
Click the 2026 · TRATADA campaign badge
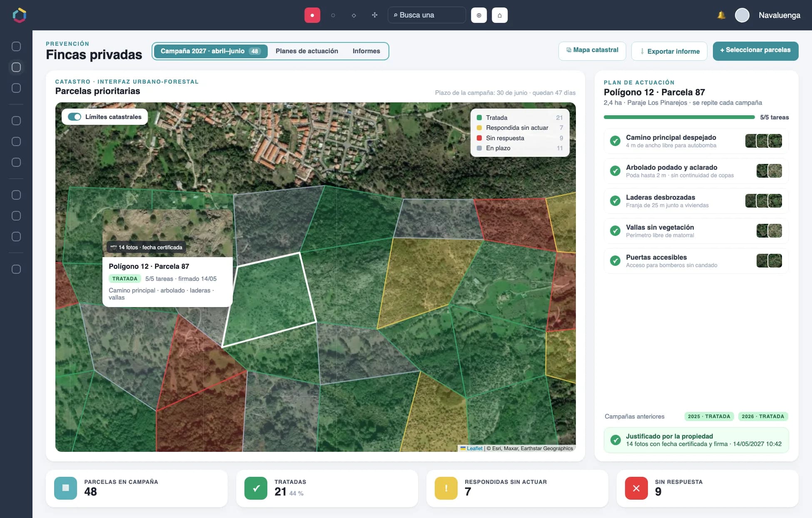pyautogui.click(x=763, y=416)
